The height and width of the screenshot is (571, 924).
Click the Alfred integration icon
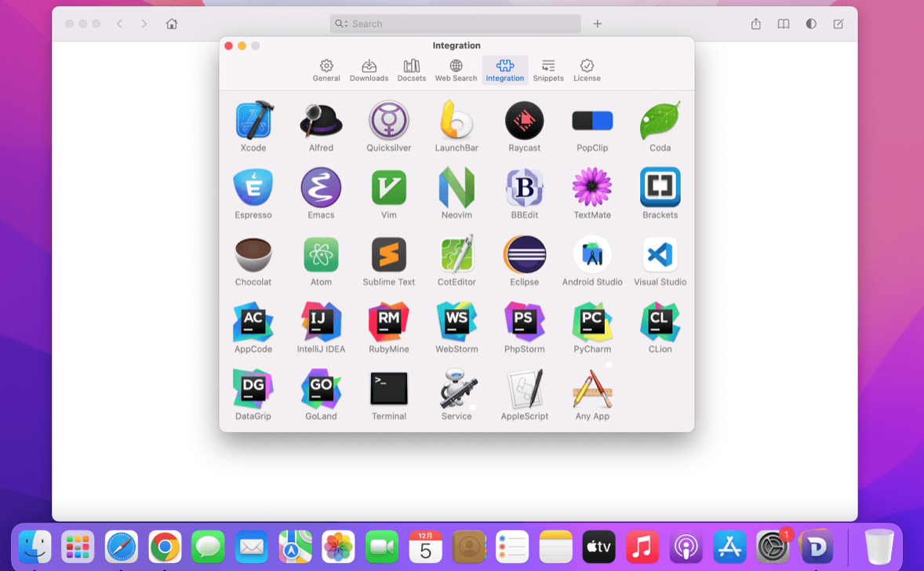pyautogui.click(x=321, y=121)
